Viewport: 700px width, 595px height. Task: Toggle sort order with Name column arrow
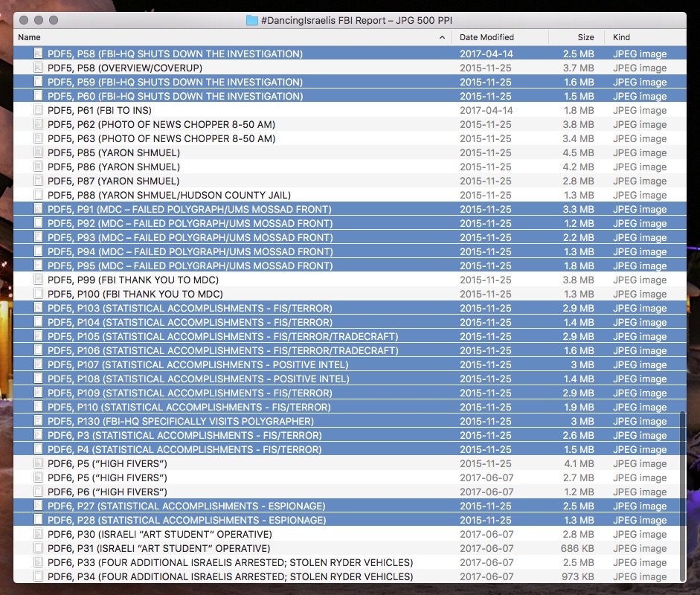click(x=442, y=37)
